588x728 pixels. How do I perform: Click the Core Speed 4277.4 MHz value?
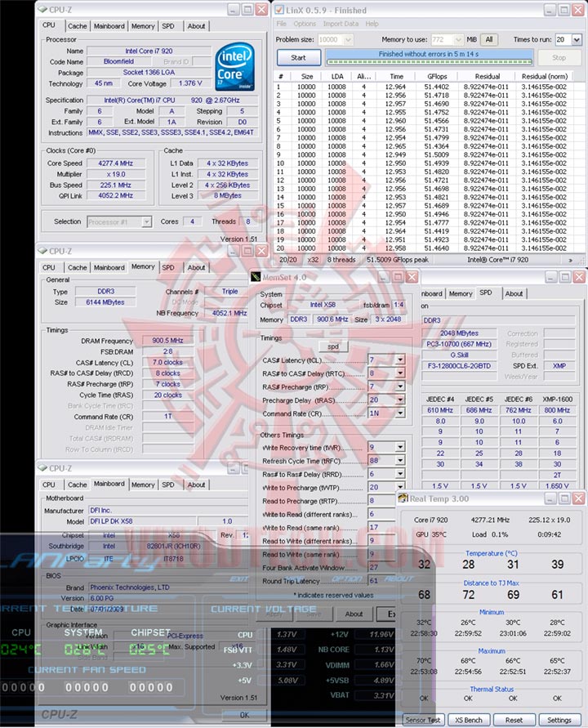coord(115,163)
